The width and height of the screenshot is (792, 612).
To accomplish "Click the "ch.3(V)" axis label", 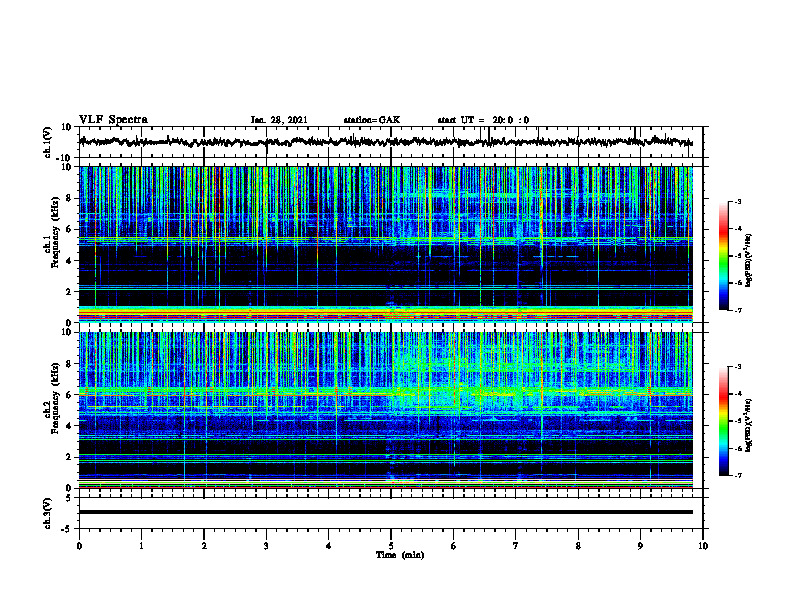I will pos(48,513).
